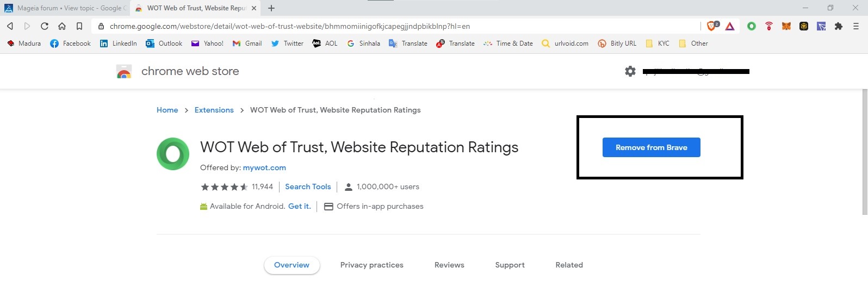The width and height of the screenshot is (868, 286).
Task: Open the Google Translate bookmark
Action: pos(408,43)
